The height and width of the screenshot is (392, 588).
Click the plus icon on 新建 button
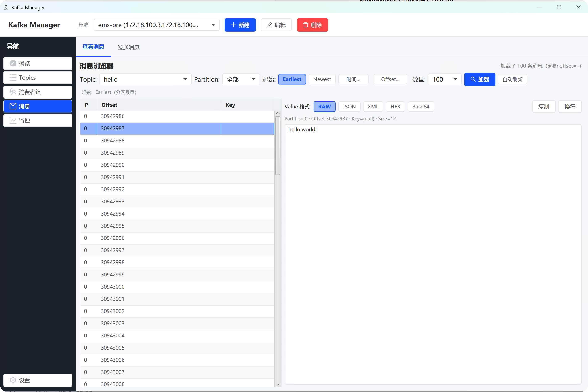[233, 25]
